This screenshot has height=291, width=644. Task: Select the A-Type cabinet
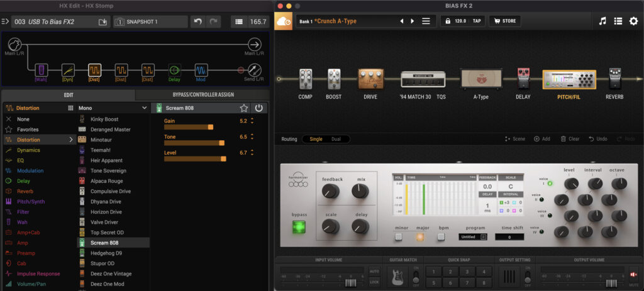coord(481,79)
